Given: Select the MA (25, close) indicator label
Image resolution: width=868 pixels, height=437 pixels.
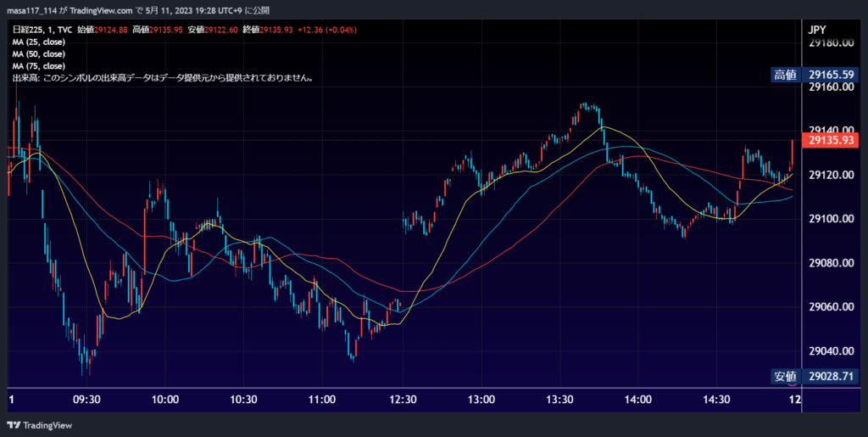Looking at the screenshot, I should [39, 42].
